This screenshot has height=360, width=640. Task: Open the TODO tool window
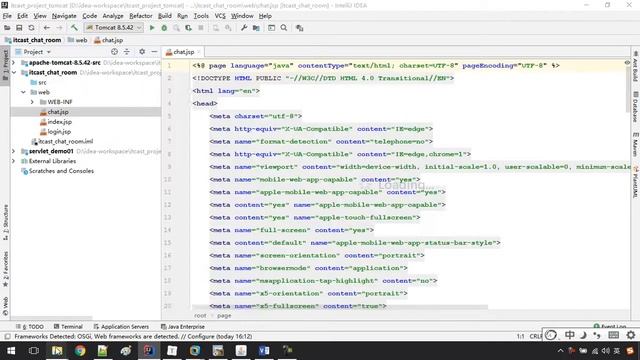(x=30, y=327)
